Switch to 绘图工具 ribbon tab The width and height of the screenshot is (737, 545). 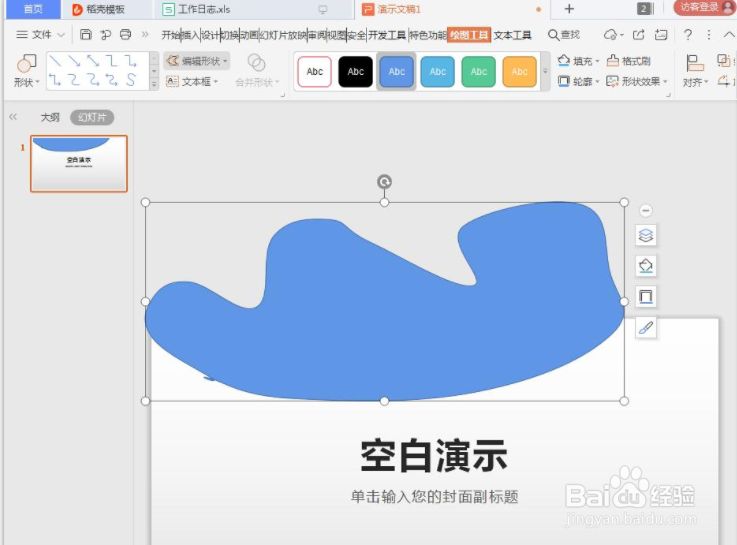469,35
